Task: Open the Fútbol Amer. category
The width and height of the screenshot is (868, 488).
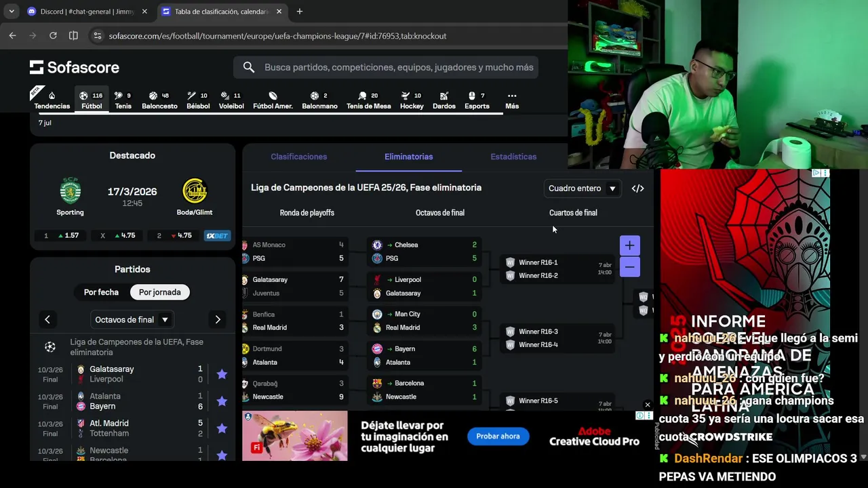Action: (x=273, y=100)
